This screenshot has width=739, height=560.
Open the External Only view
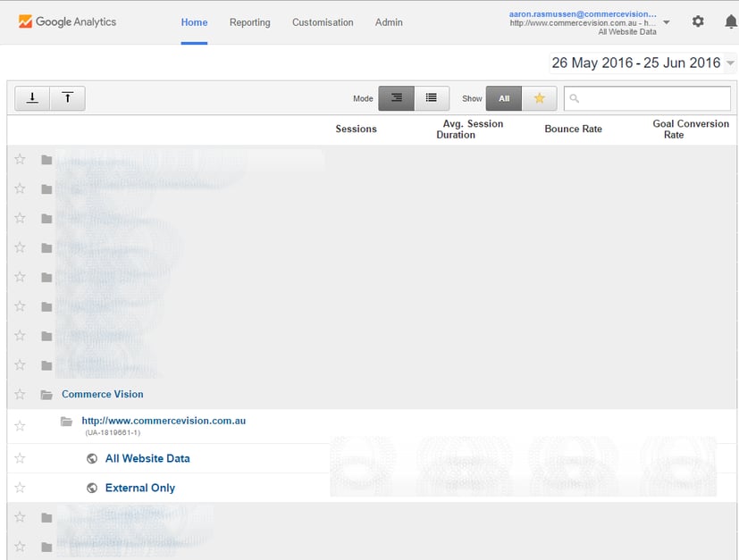(x=140, y=488)
